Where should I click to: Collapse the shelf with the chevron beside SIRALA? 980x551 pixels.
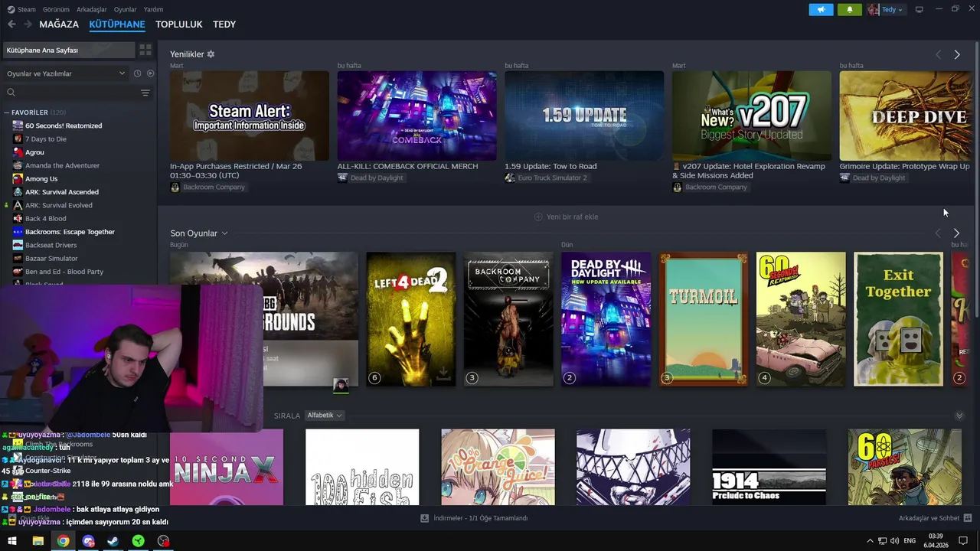point(959,416)
